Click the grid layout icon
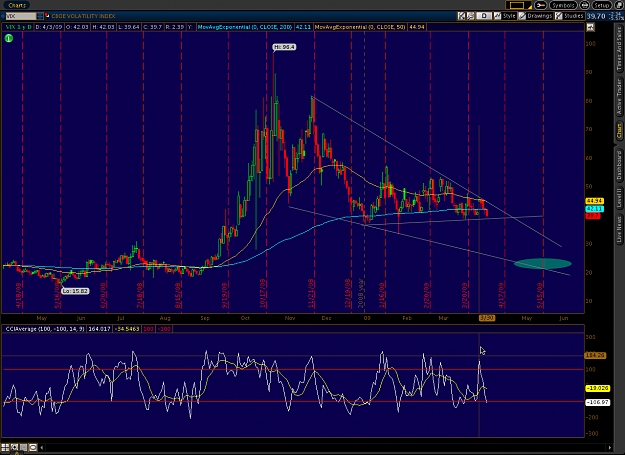The image size is (625, 455). [5, 447]
